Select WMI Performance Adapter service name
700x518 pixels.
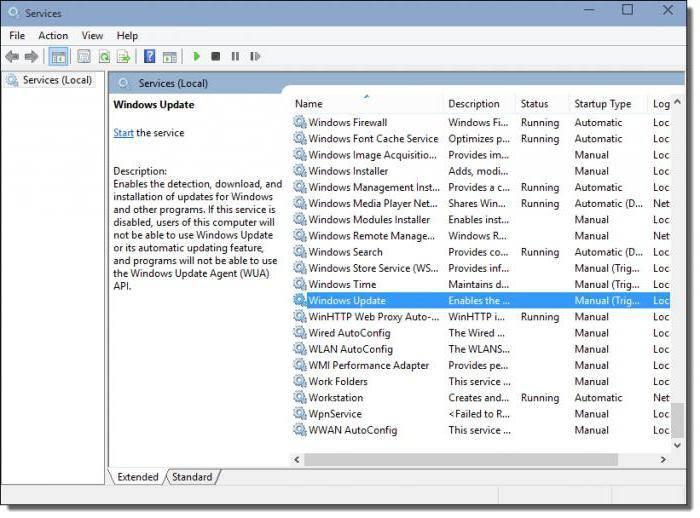[369, 365]
